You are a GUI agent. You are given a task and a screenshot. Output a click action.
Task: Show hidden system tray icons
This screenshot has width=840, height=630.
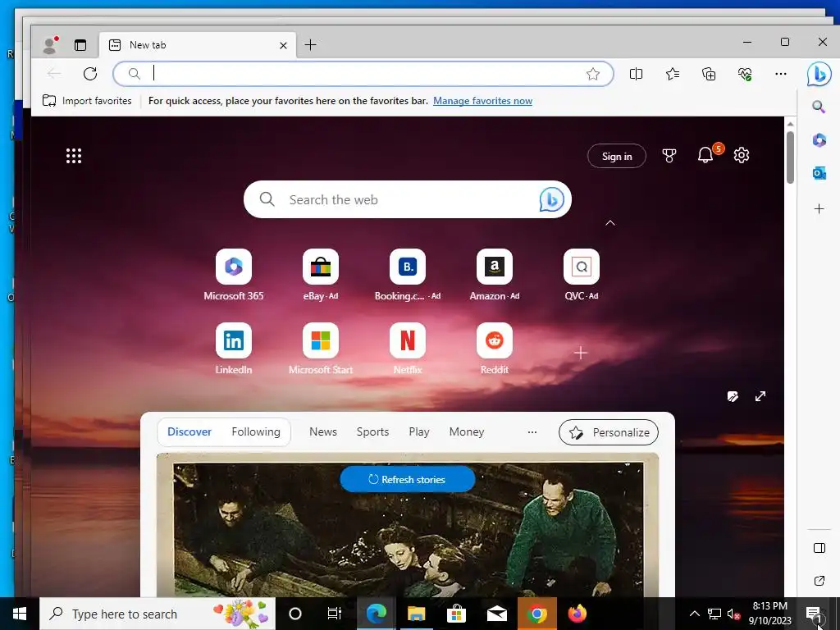pyautogui.click(x=694, y=614)
